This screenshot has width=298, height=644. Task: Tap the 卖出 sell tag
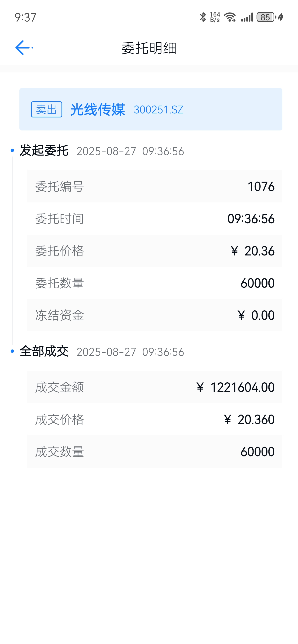pyautogui.click(x=46, y=109)
